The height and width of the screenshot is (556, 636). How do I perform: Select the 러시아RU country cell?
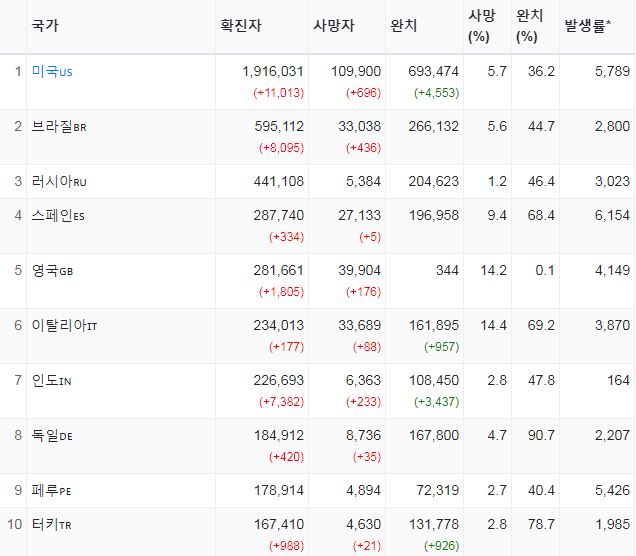point(60,181)
